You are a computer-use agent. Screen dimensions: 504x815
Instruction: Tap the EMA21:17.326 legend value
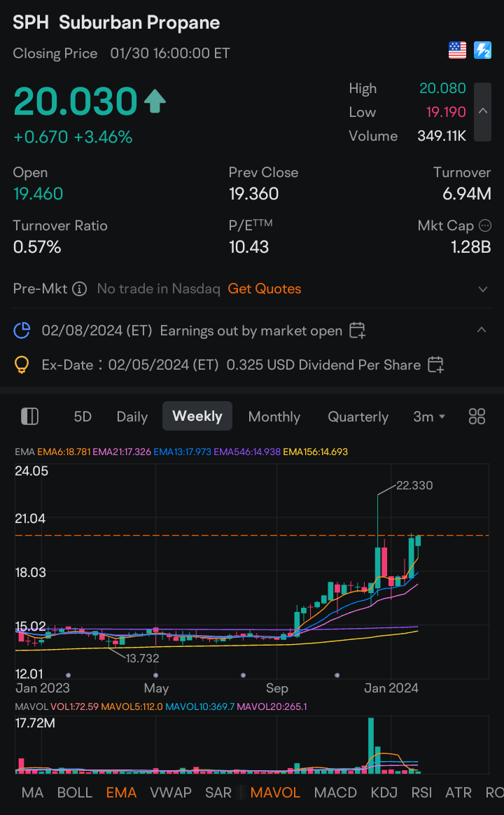click(x=122, y=452)
